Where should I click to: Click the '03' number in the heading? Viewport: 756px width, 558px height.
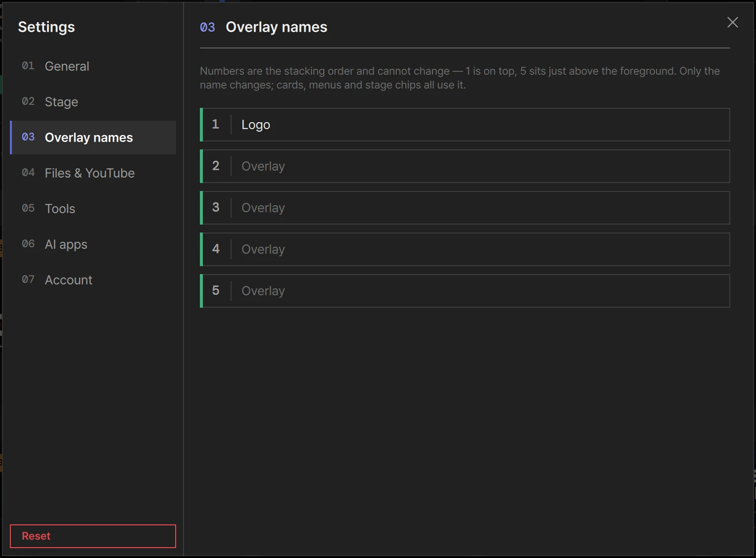click(x=207, y=27)
